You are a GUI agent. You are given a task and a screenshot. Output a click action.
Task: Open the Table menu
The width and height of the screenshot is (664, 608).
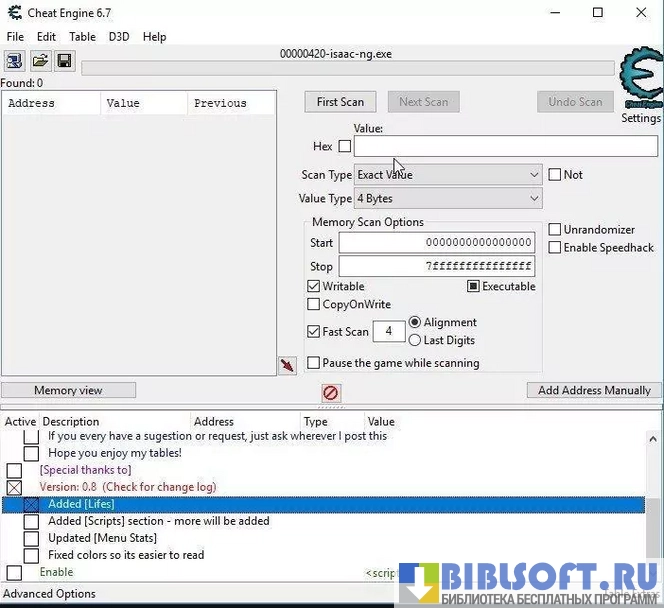[82, 37]
